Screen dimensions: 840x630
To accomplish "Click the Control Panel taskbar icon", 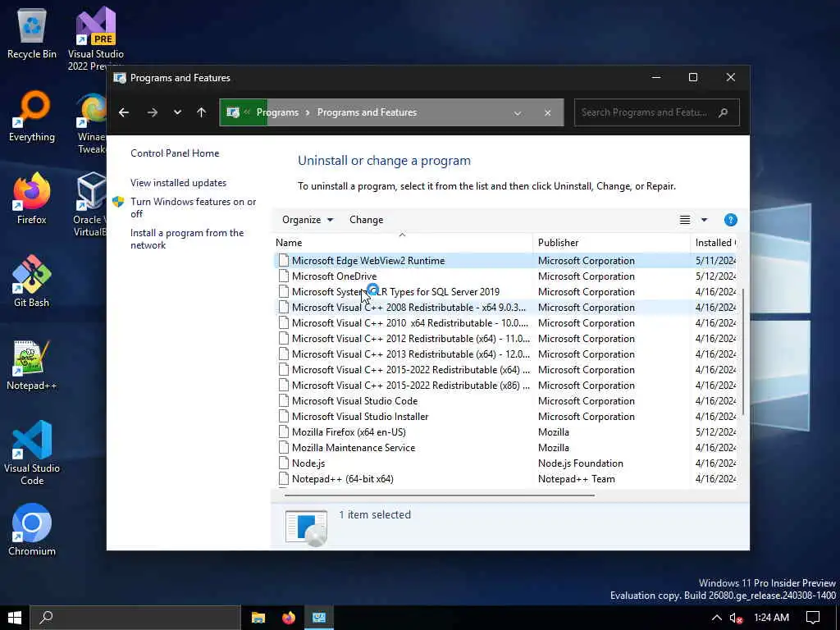I will [319, 618].
